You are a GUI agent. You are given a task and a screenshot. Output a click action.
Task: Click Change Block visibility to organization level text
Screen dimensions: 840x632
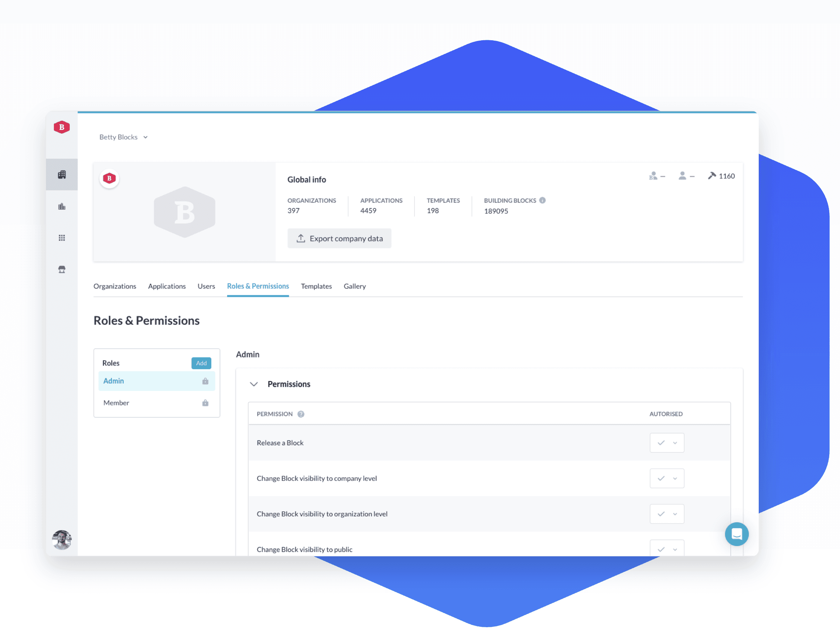pyautogui.click(x=322, y=514)
